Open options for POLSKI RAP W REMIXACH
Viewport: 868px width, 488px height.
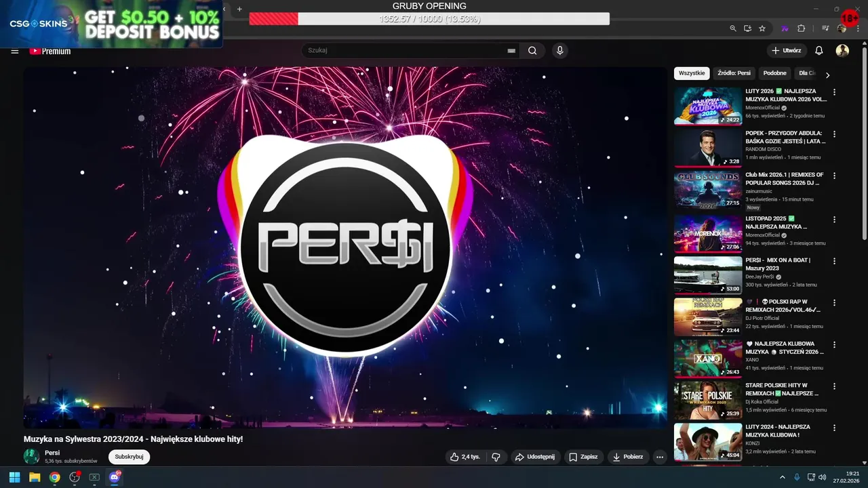click(834, 302)
